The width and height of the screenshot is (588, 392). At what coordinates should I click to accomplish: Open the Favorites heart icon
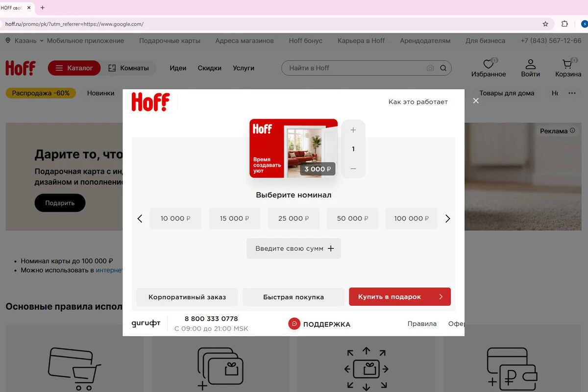pos(489,64)
